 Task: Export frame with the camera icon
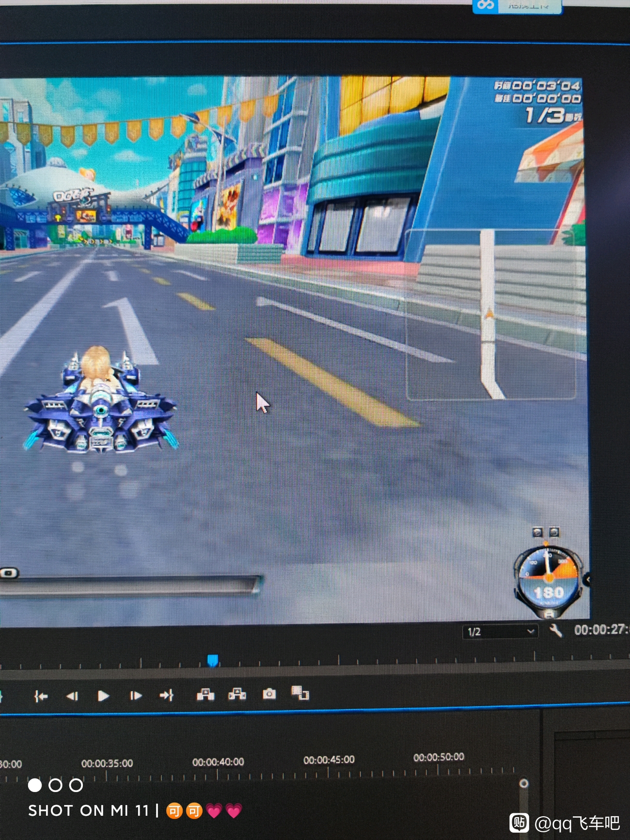(x=269, y=694)
